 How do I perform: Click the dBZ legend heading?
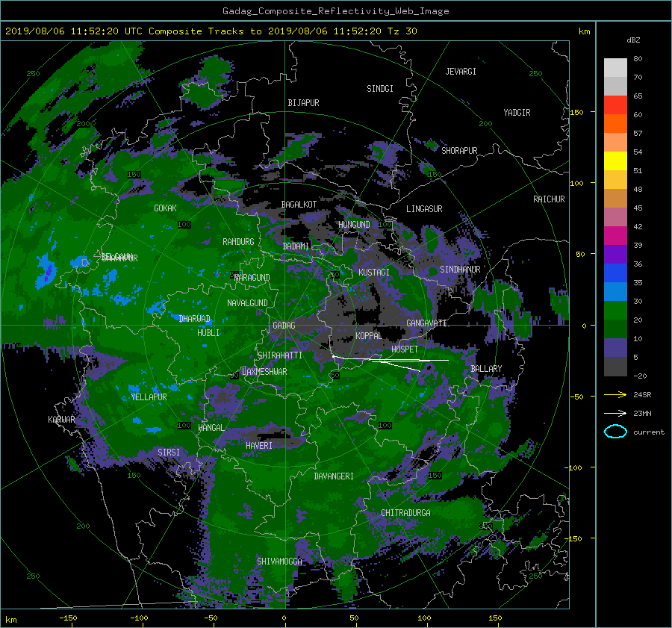(633, 40)
